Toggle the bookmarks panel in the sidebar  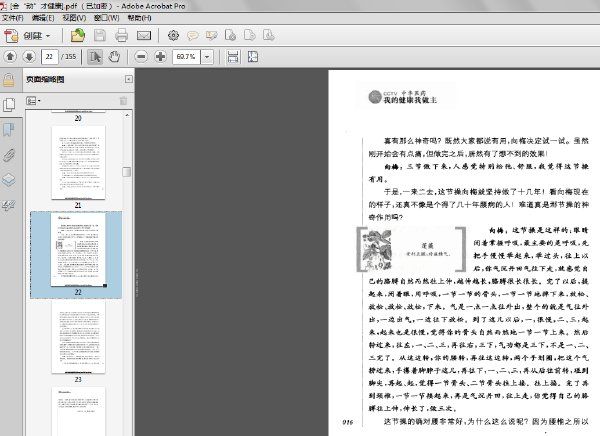pos(9,129)
